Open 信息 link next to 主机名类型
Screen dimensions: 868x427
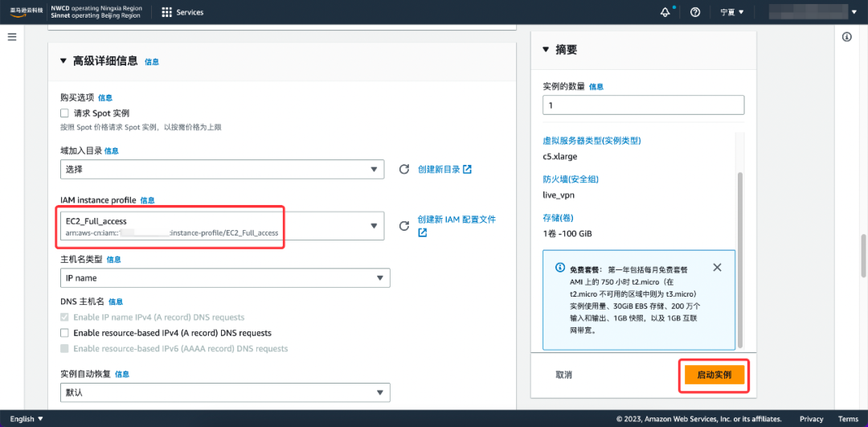coord(113,259)
